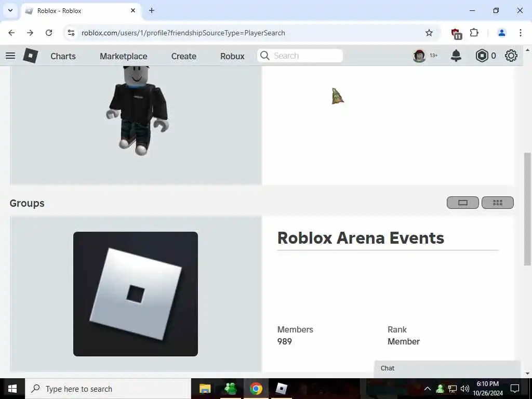Bookmark this page with the star
This screenshot has width=532, height=399.
(x=429, y=33)
